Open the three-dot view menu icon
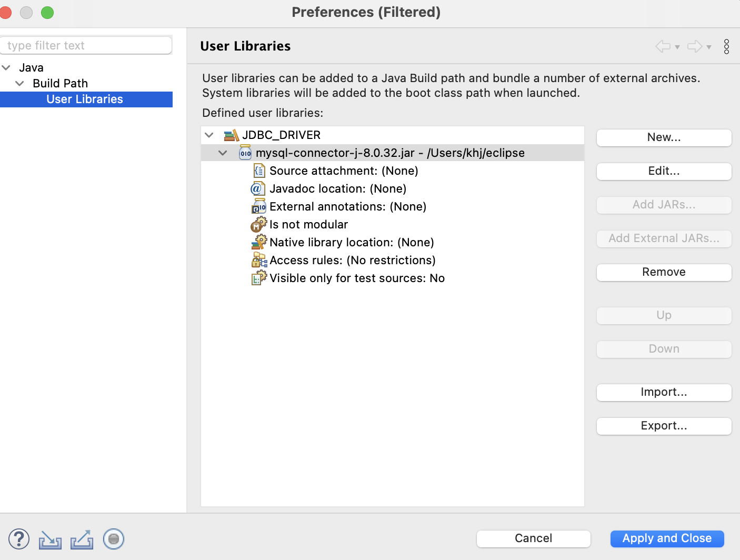740x560 pixels. [726, 46]
